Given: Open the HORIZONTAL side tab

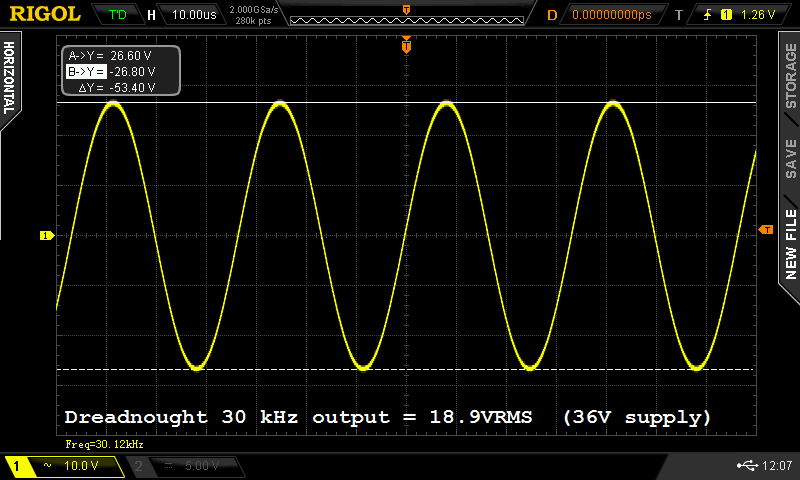Looking at the screenshot, I should tap(10, 78).
